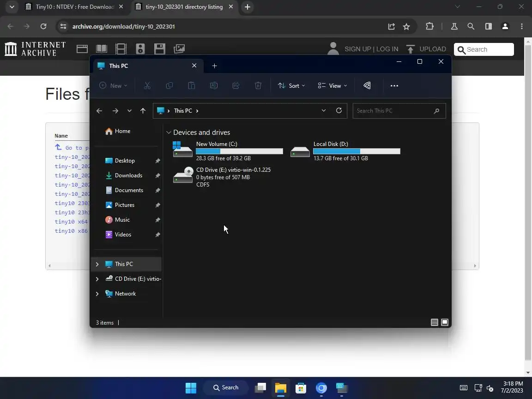
Task: Select the This PC Explorer tab
Action: [x=147, y=66]
